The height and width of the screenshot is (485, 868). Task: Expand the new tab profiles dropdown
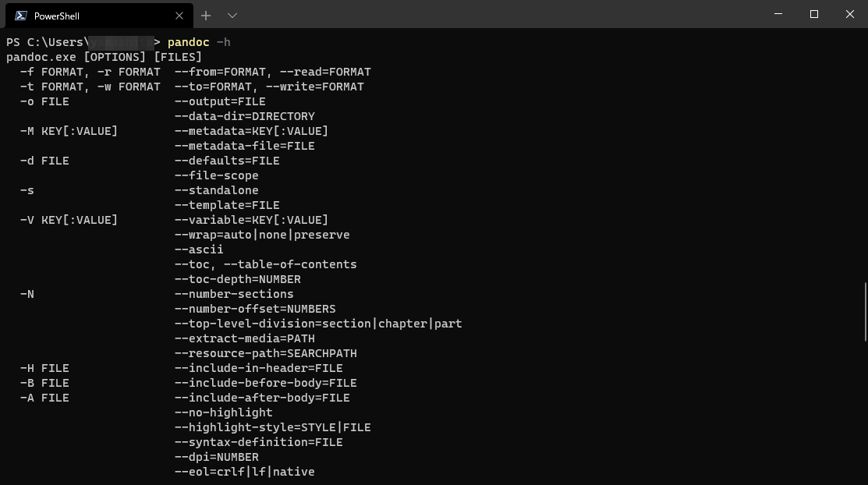pyautogui.click(x=232, y=16)
